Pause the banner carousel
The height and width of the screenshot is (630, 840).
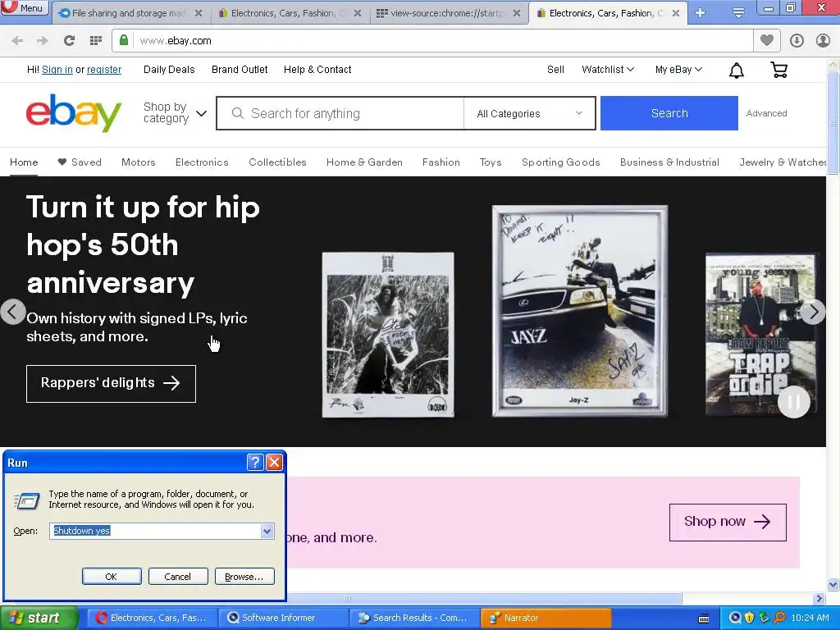(x=794, y=402)
